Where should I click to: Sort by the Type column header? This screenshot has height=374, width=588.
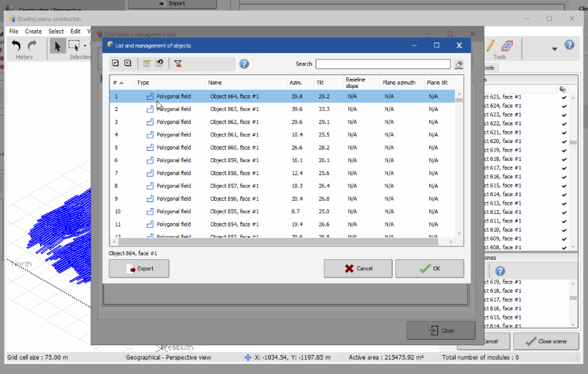(x=170, y=83)
